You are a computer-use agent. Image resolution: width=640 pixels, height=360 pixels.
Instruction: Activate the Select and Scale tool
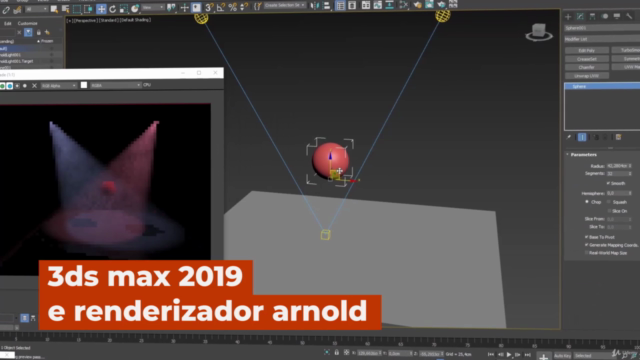(x=124, y=9)
